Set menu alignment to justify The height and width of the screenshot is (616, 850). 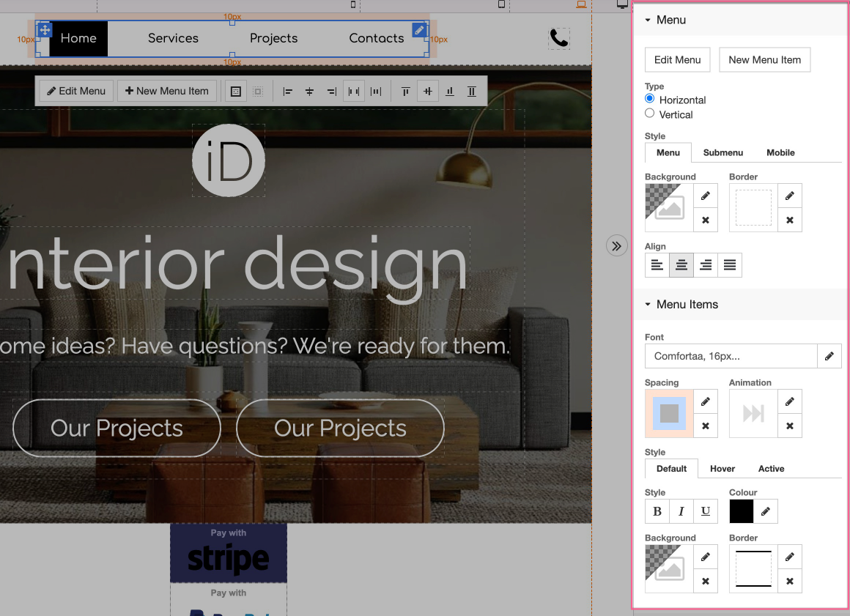pyautogui.click(x=730, y=265)
